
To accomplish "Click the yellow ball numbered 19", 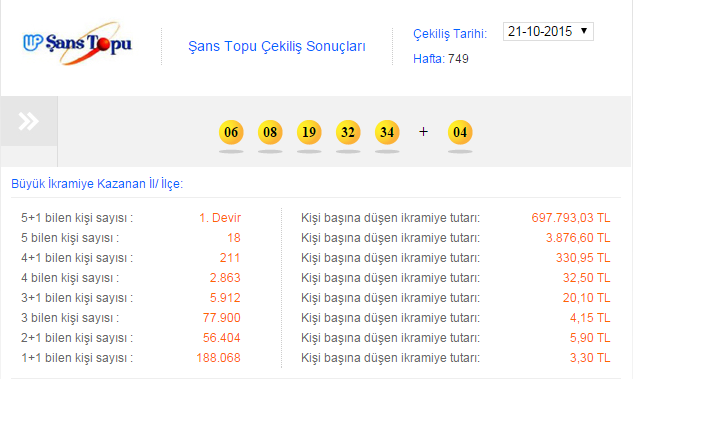I will coord(309,132).
